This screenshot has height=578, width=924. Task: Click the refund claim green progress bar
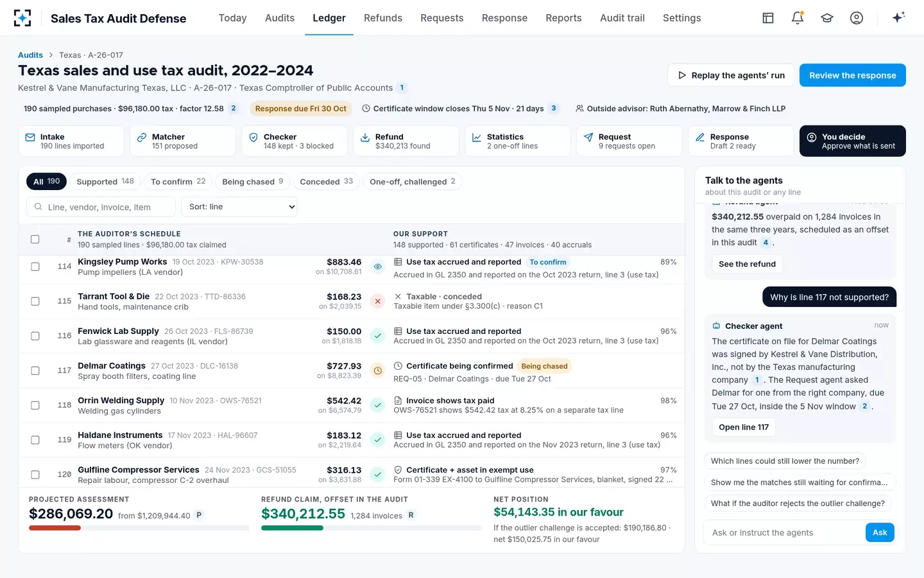click(292, 528)
